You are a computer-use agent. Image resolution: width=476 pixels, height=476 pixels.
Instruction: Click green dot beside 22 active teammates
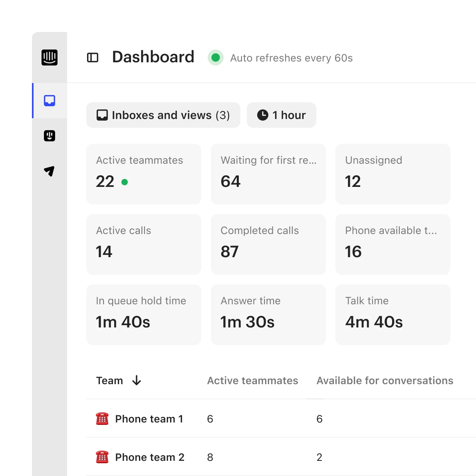click(x=125, y=182)
